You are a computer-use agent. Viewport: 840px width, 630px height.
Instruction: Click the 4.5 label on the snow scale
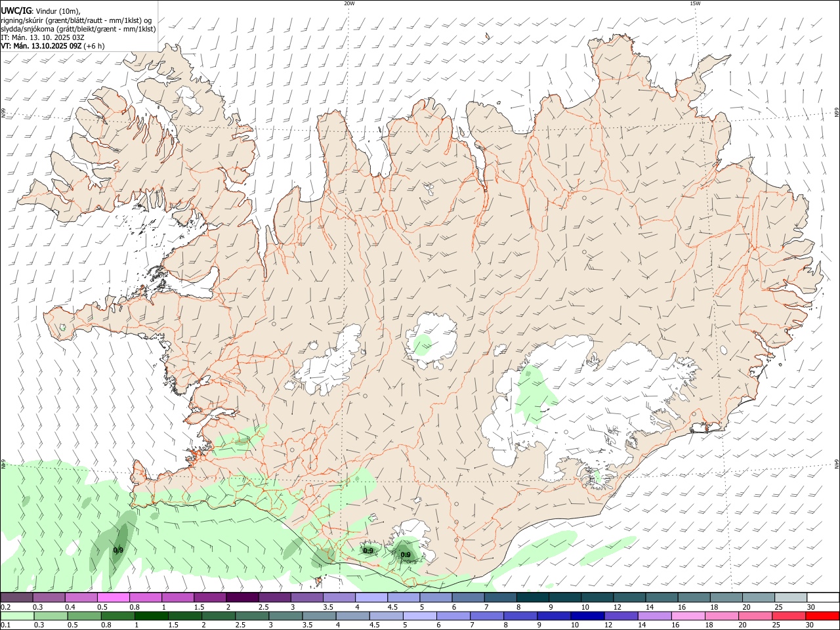tap(392, 607)
